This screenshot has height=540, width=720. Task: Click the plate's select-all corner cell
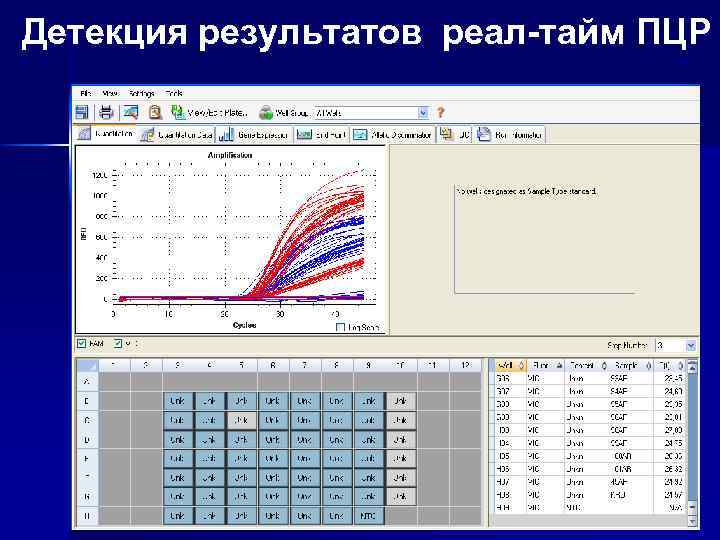(87, 366)
